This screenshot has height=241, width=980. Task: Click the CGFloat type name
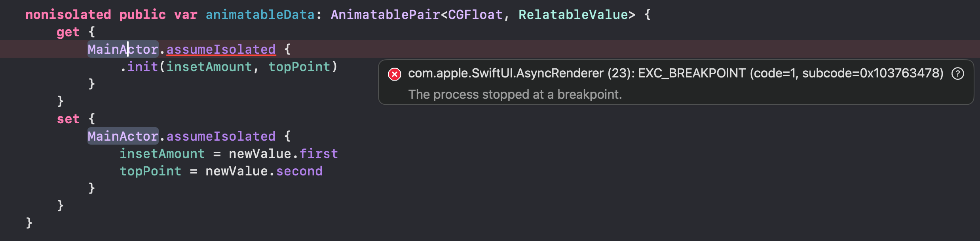(475, 15)
